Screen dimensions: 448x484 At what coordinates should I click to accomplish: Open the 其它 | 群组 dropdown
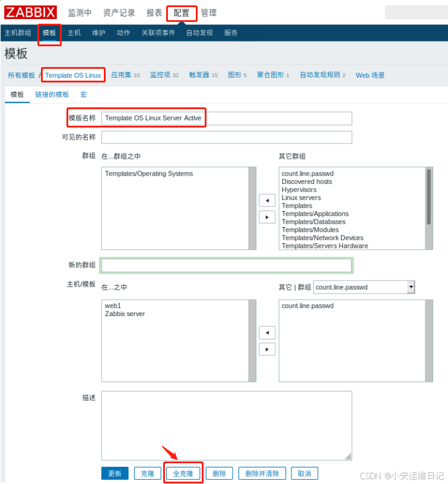coord(364,287)
